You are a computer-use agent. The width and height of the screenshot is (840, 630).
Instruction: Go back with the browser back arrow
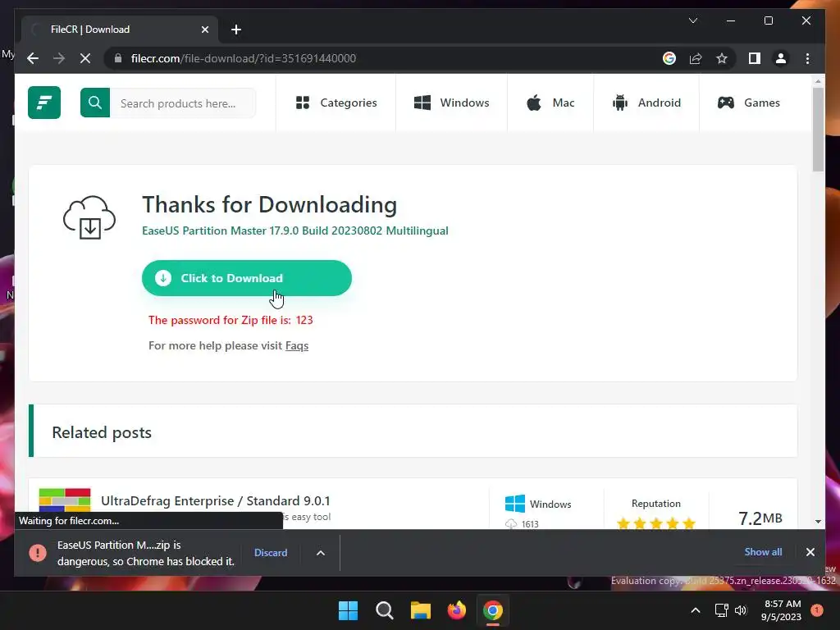(x=33, y=58)
